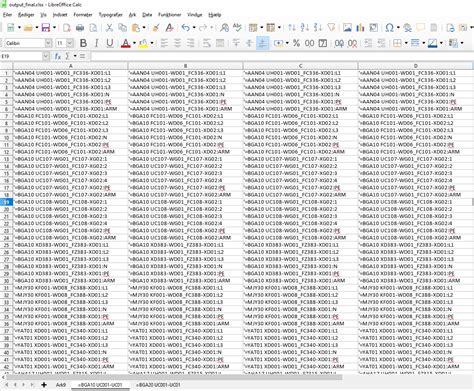Toggle Center horizontally alignment
This screenshot has width=474, height=391.
coord(177,43)
